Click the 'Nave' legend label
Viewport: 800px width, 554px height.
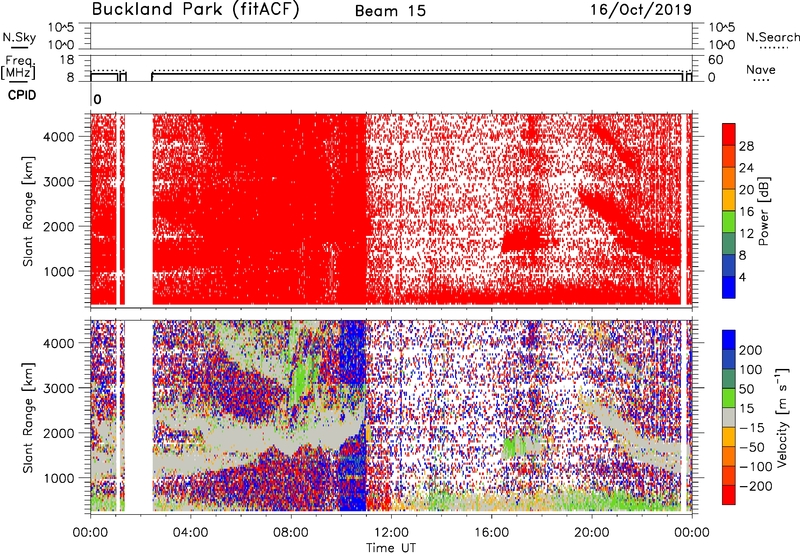pyautogui.click(x=761, y=69)
